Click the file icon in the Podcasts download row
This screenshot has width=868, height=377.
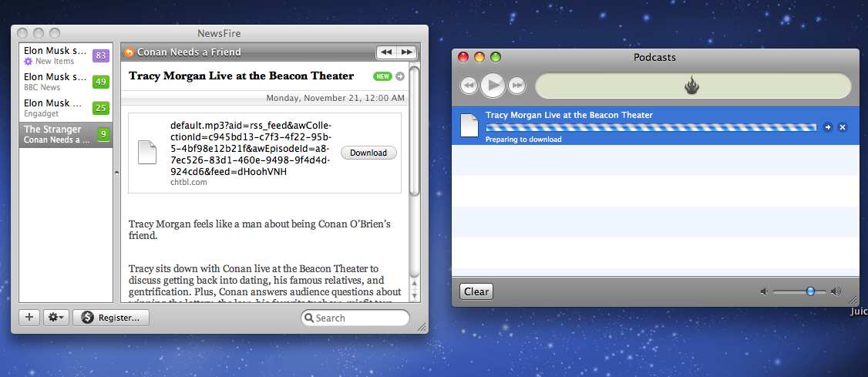click(x=469, y=126)
